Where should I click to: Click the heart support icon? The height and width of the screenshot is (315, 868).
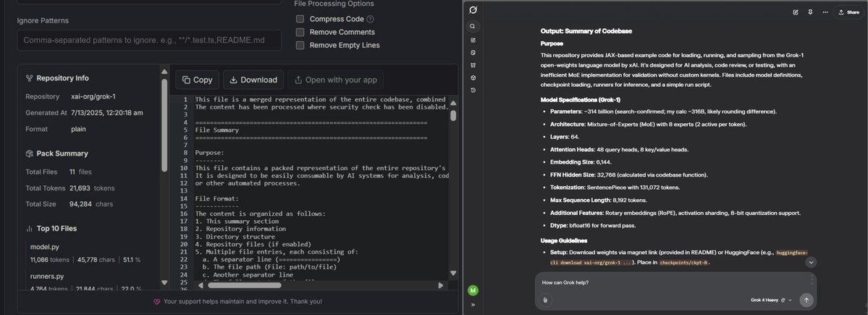(x=156, y=302)
